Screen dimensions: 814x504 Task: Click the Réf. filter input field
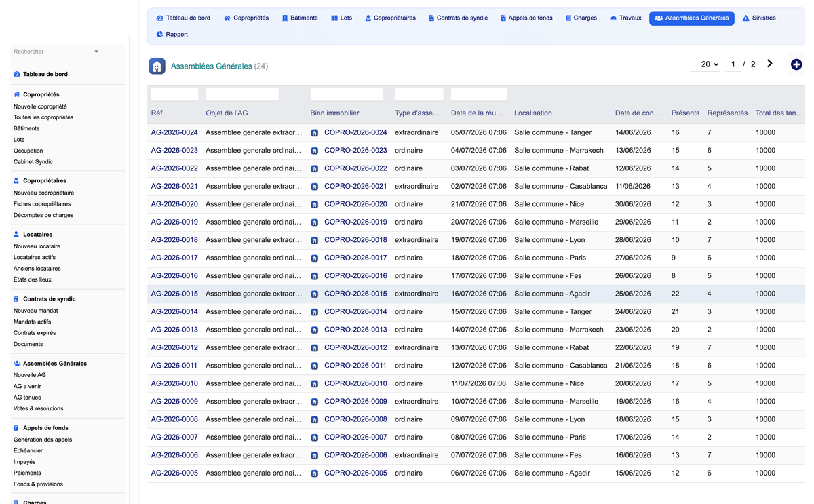(174, 94)
